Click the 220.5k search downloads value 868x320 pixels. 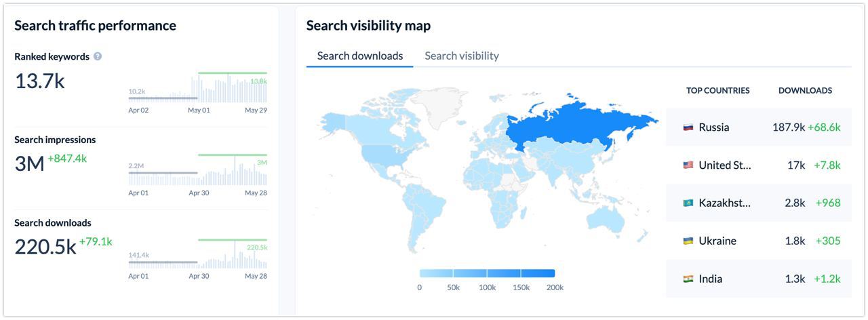coord(45,247)
